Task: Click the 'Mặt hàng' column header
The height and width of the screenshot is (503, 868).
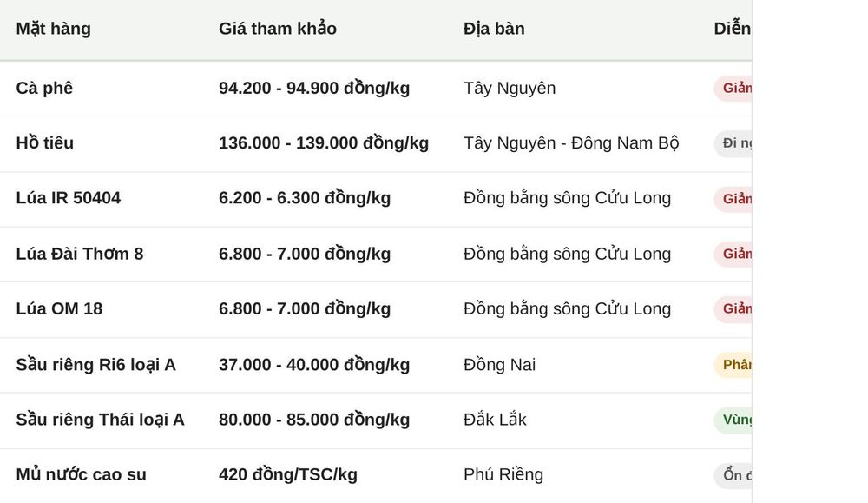Action: [53, 29]
